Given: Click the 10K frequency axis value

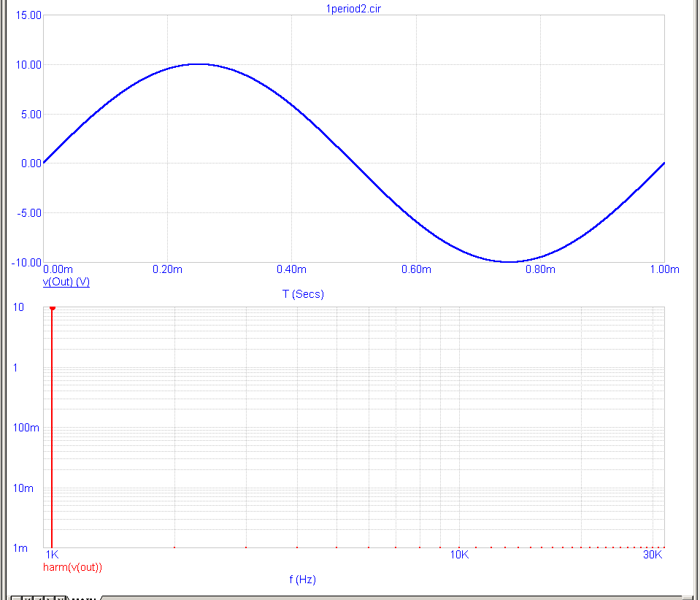Looking at the screenshot, I should pos(459,555).
